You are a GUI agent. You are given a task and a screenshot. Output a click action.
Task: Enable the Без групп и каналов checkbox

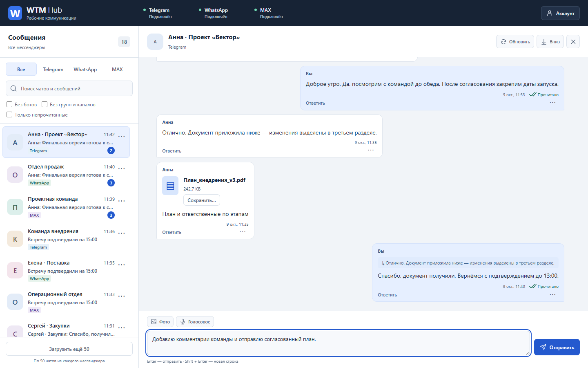pyautogui.click(x=45, y=104)
